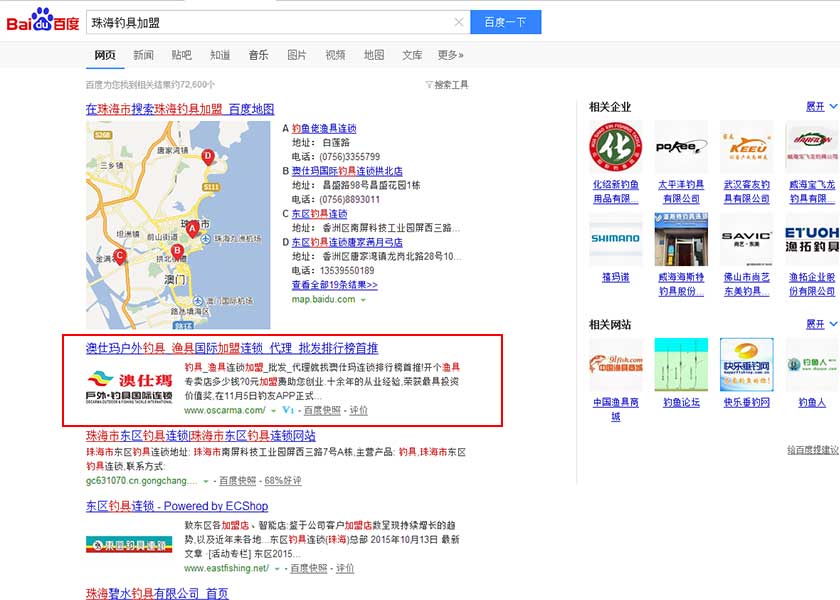The height and width of the screenshot is (600, 840).
Task: Click the V1 verification badge
Action: (288, 410)
